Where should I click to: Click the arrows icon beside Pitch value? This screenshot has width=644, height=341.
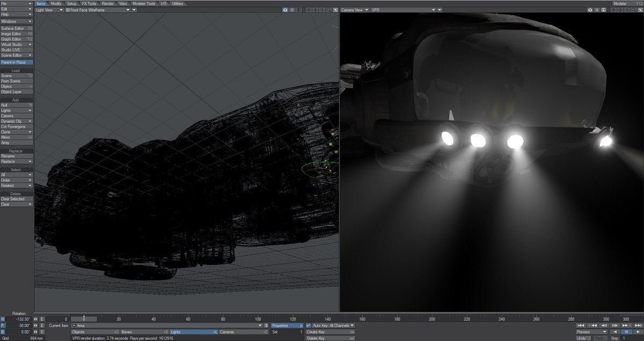click(x=35, y=325)
